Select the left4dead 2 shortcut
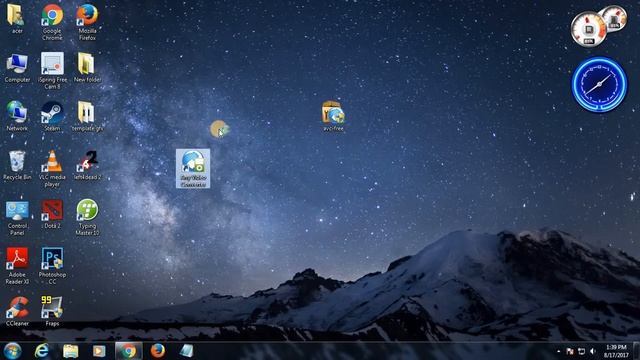Screen dimensions: 640x360 (87, 165)
